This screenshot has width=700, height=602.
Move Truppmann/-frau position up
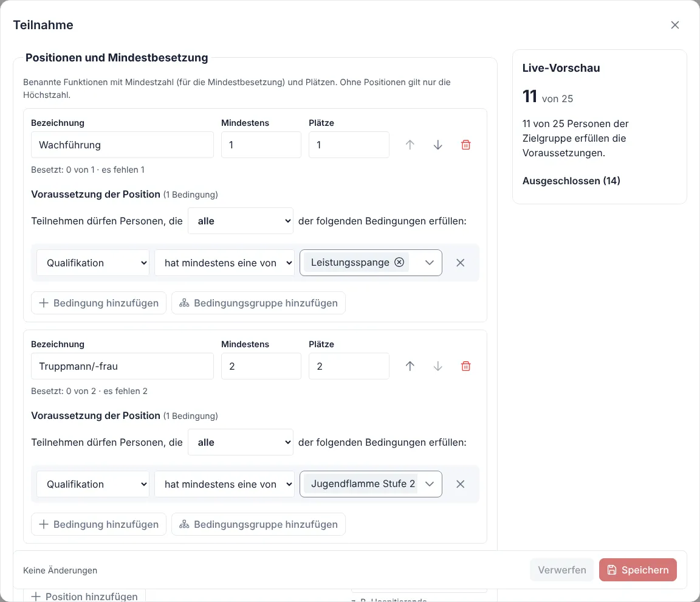tap(410, 366)
